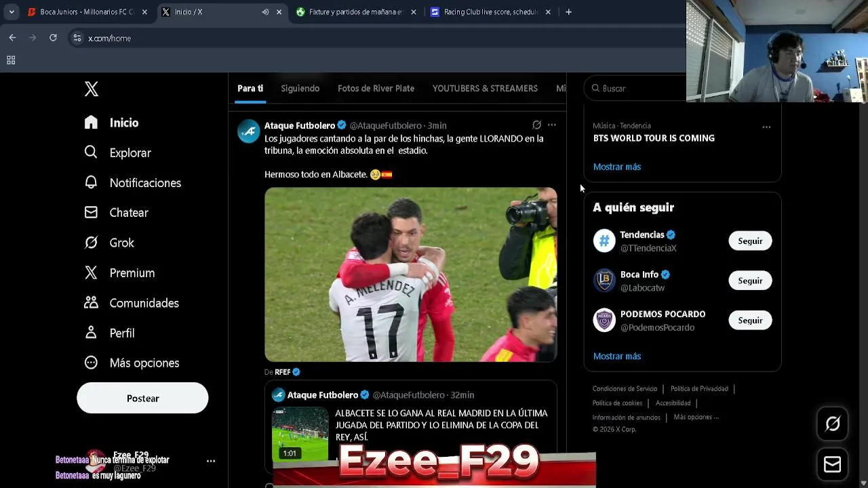Screen dimensions: 868x488
Task: Open Chatear envelope icon in sidebar
Action: click(x=91, y=212)
